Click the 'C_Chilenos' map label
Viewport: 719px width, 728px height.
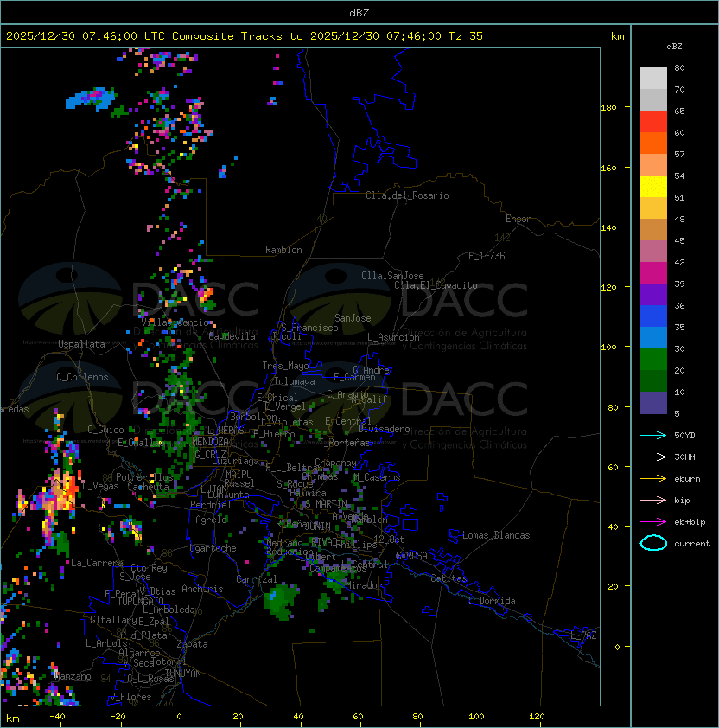point(82,377)
